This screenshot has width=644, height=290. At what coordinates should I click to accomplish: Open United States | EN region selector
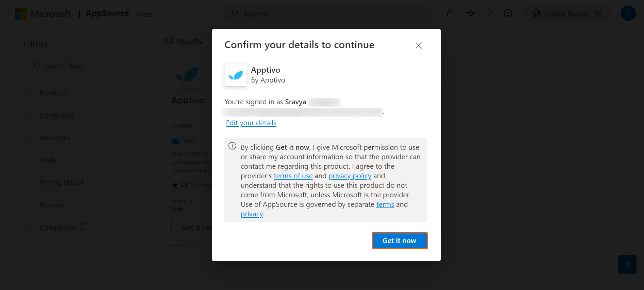click(x=566, y=14)
